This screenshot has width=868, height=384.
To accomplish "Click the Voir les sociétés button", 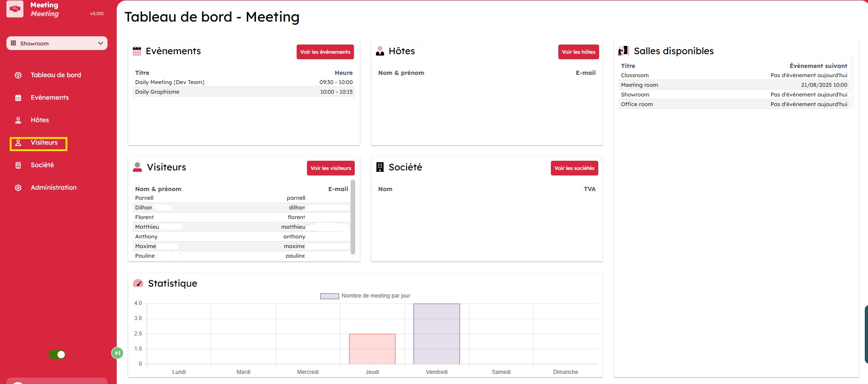I will point(574,168).
